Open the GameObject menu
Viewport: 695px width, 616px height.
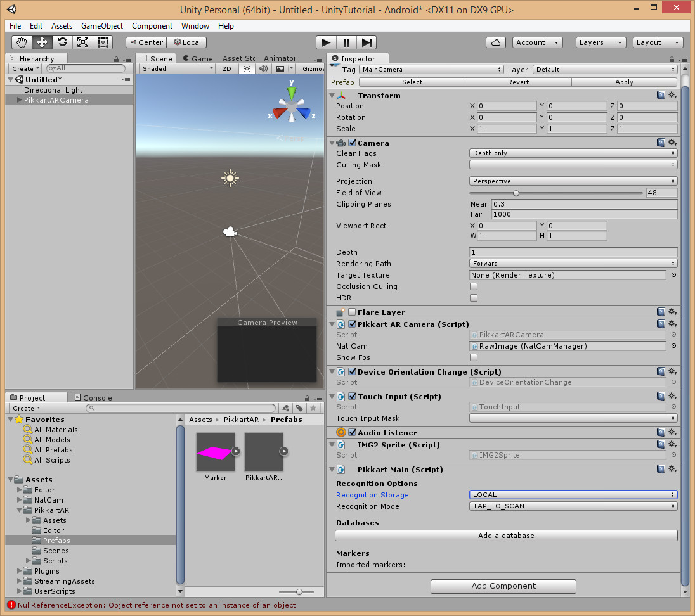pos(102,26)
